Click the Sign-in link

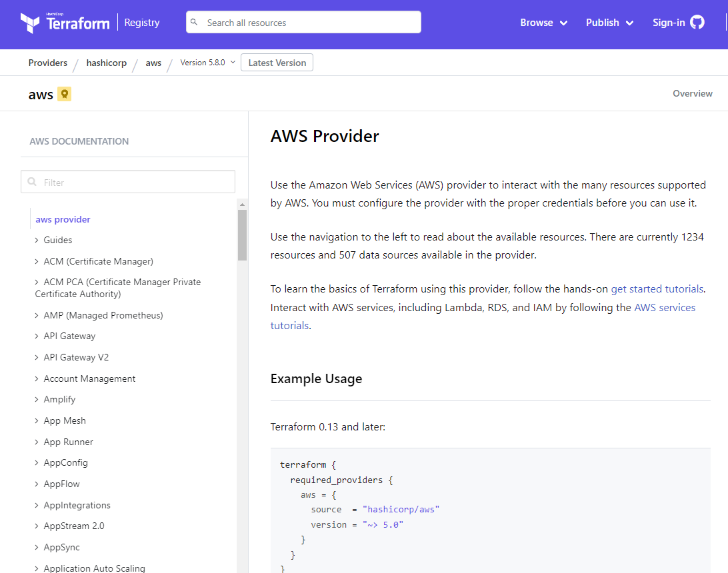click(669, 23)
